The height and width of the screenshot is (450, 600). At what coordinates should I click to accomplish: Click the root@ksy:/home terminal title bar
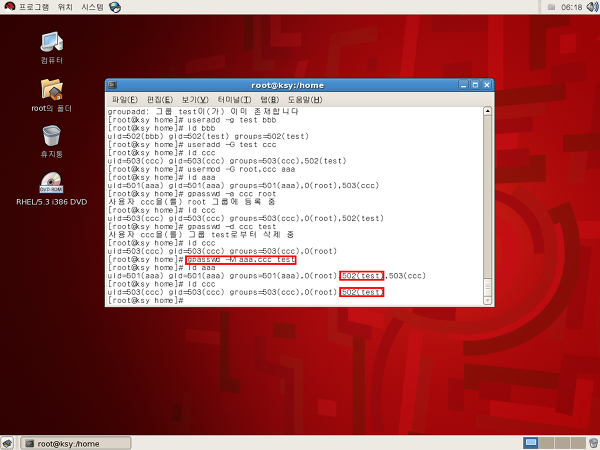click(287, 85)
